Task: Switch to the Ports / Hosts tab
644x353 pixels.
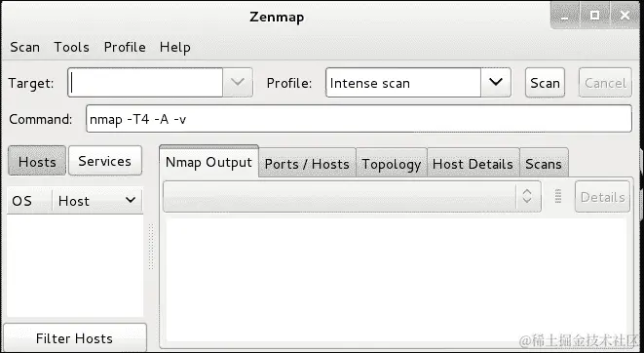Action: point(307,164)
